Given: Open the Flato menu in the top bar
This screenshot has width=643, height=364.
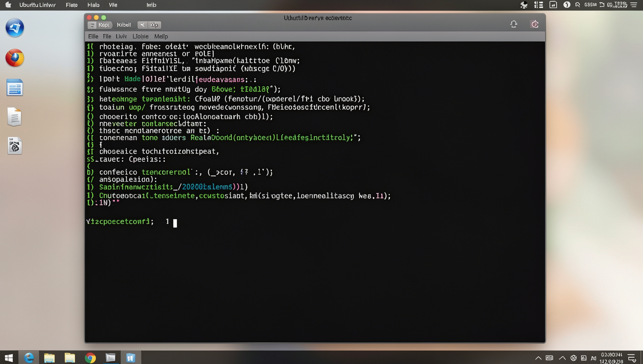Looking at the screenshot, I should coord(72,5).
